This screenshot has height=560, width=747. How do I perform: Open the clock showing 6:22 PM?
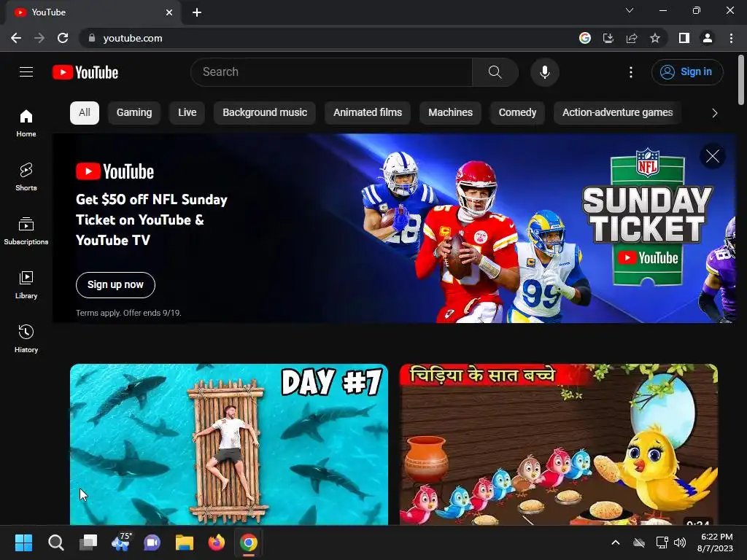(x=715, y=542)
